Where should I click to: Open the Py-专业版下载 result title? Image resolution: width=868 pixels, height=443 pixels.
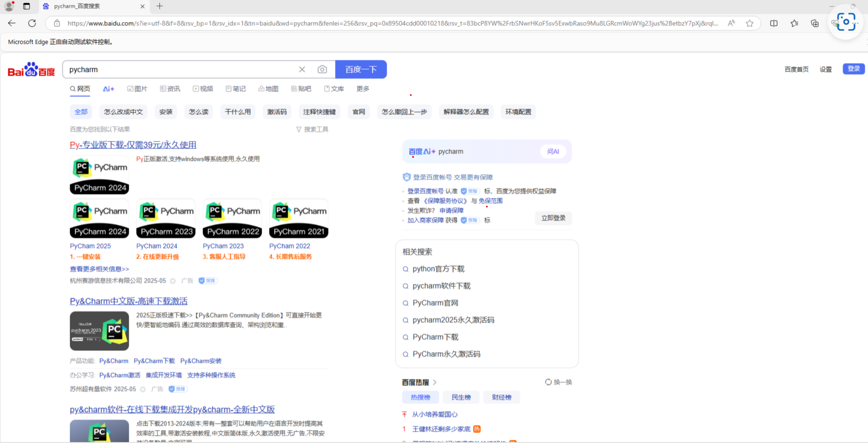[133, 145]
